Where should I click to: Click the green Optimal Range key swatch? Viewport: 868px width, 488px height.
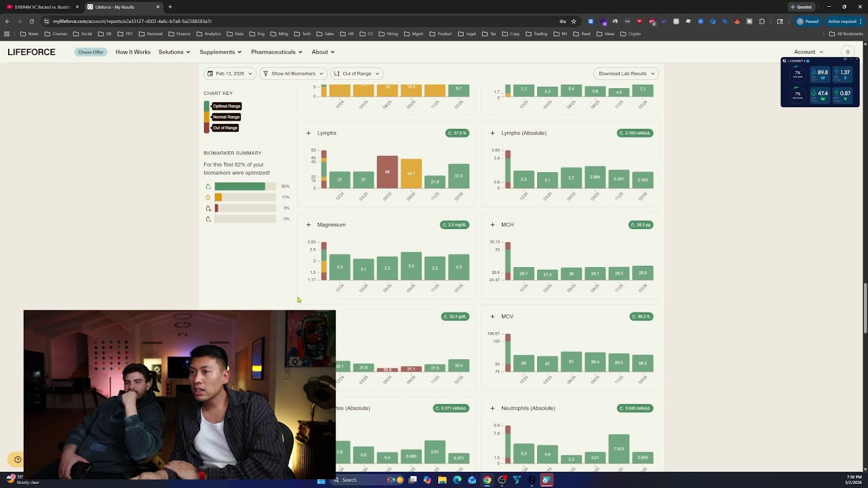[207, 106]
